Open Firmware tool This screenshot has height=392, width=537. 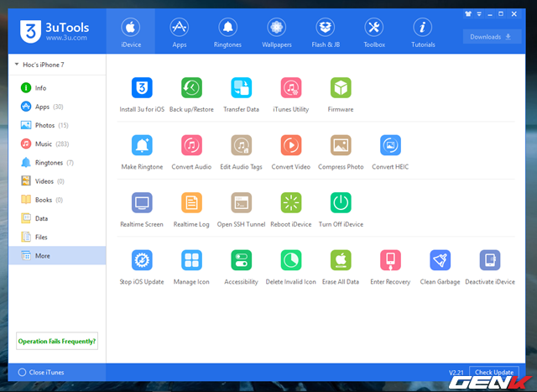(341, 88)
